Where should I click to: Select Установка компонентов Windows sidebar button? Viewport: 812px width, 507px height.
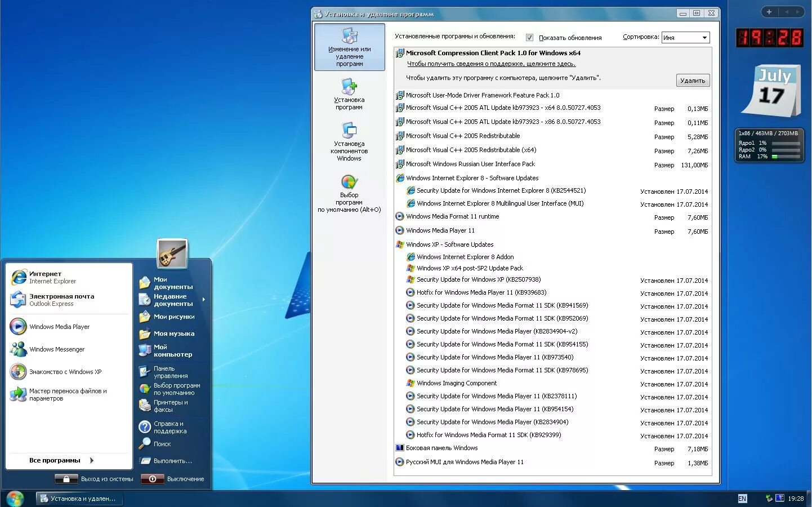350,142
